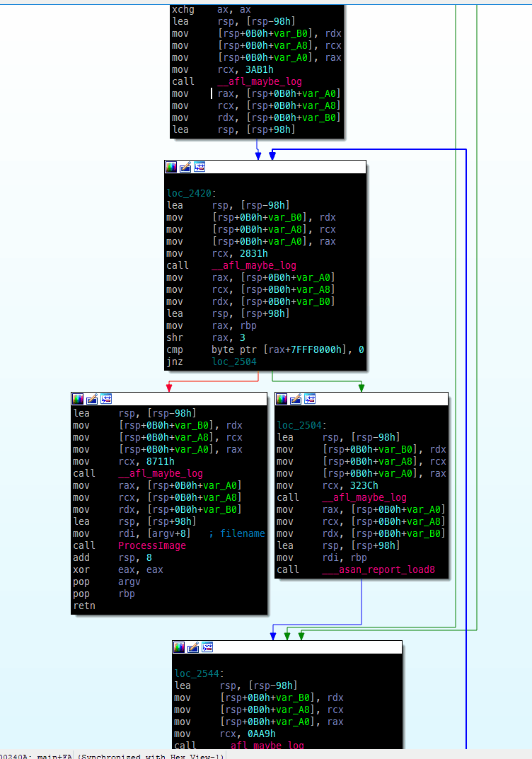Click the edit pencil icon on the loc_2544 block
Viewport: 532px width, 759px height.
tap(194, 647)
